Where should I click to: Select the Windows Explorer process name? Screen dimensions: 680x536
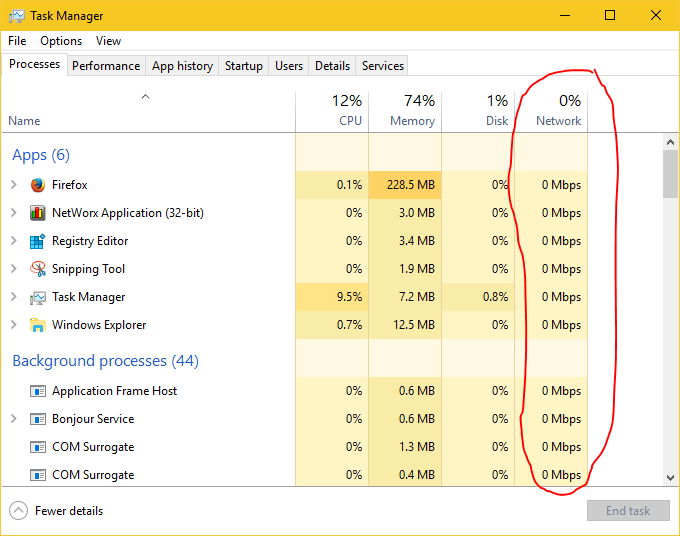click(x=99, y=325)
